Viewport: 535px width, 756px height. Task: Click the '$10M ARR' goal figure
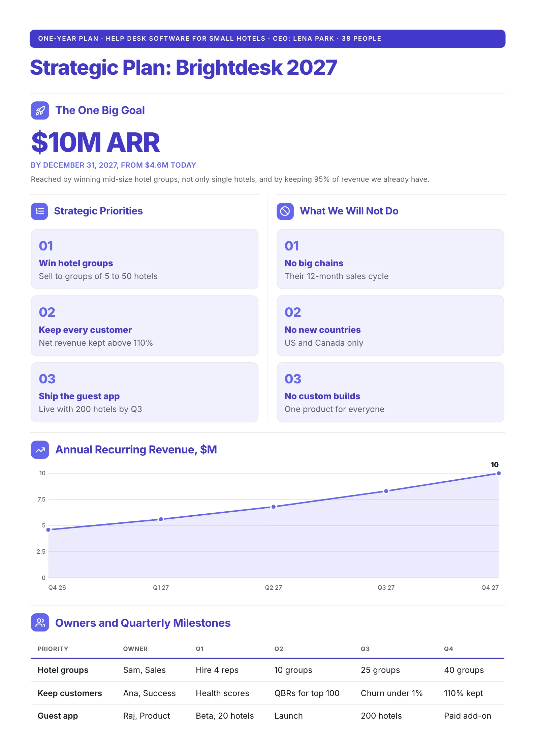95,142
